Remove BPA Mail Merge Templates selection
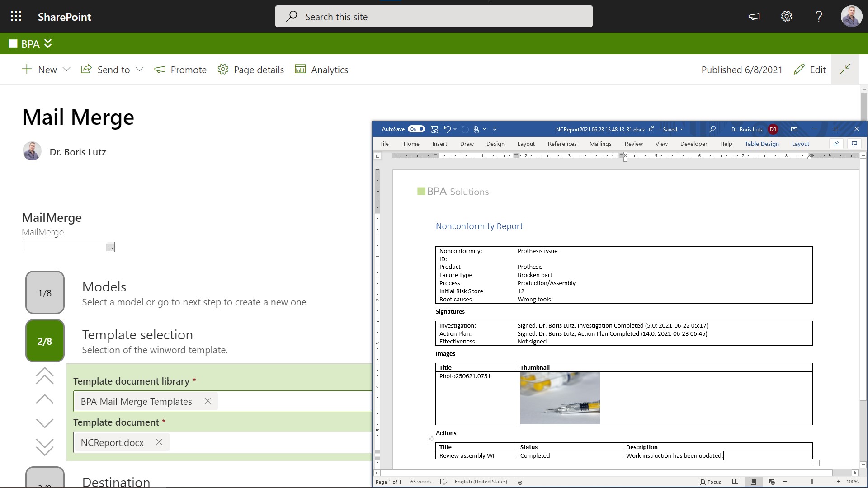The height and width of the screenshot is (488, 868). pos(208,401)
